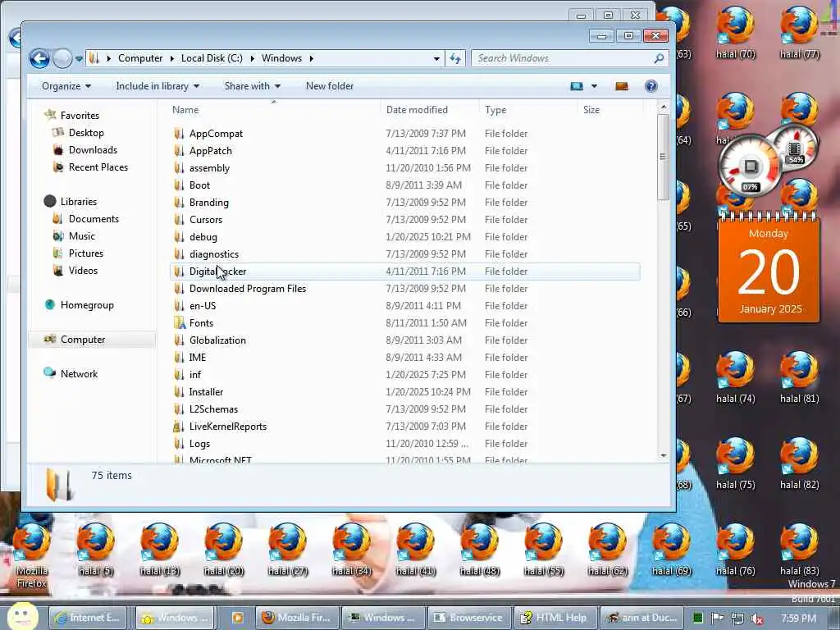840x630 pixels.
Task: Select Local Disk (C:) in address bar
Action: point(212,58)
